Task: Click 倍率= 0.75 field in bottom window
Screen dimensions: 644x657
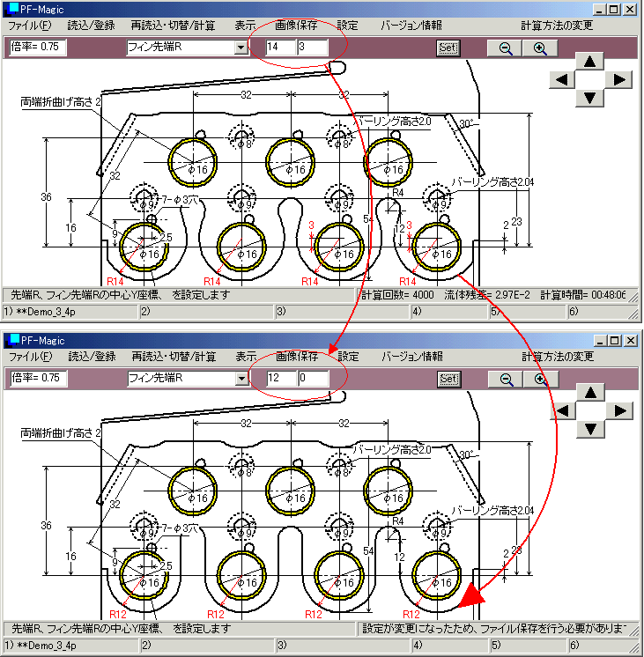Action: [38, 378]
